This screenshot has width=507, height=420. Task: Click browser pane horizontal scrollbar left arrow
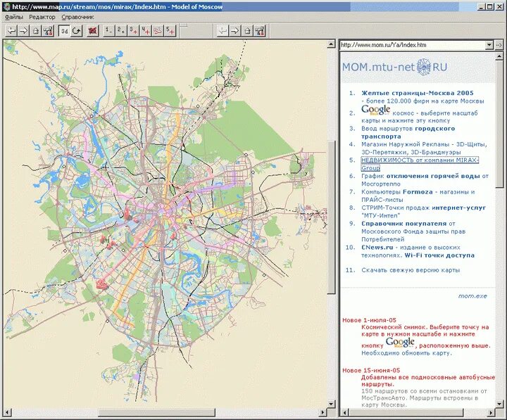pos(344,412)
